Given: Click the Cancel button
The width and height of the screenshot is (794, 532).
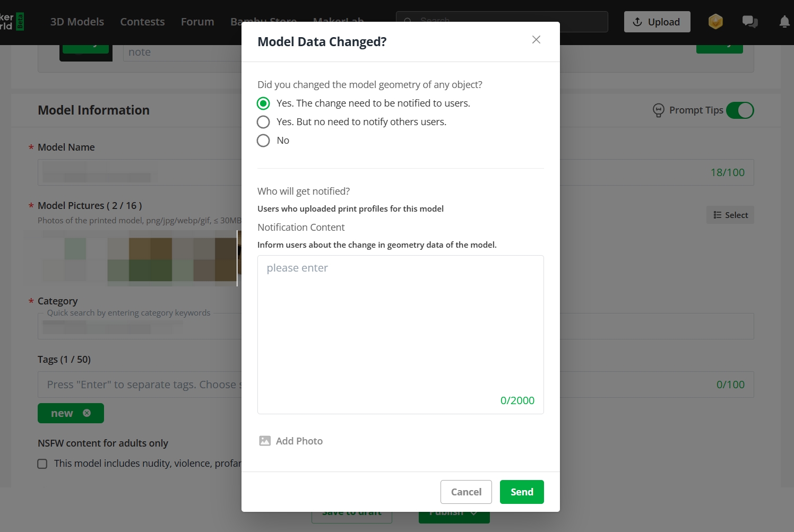Looking at the screenshot, I should tap(466, 492).
